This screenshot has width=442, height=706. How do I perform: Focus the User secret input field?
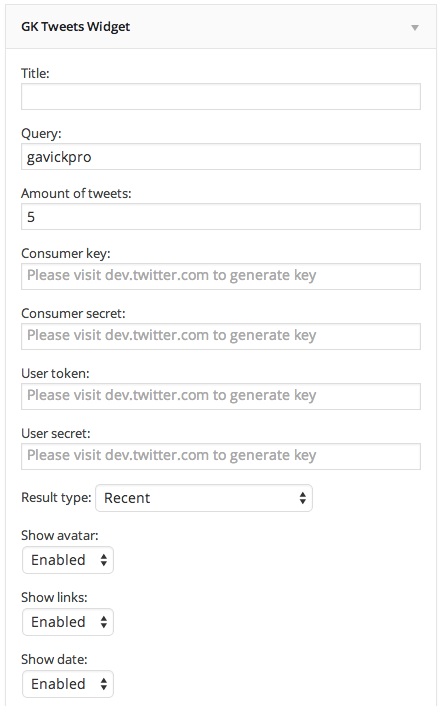click(x=221, y=456)
